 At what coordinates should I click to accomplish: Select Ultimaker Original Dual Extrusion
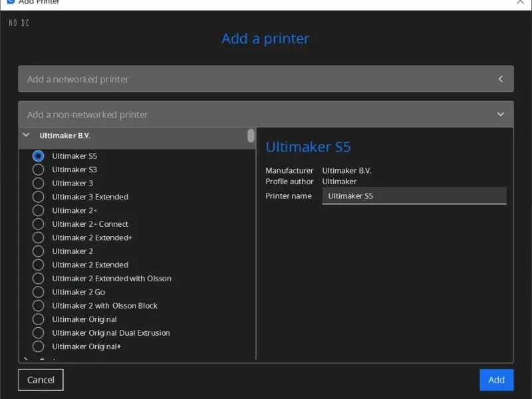[x=39, y=333]
